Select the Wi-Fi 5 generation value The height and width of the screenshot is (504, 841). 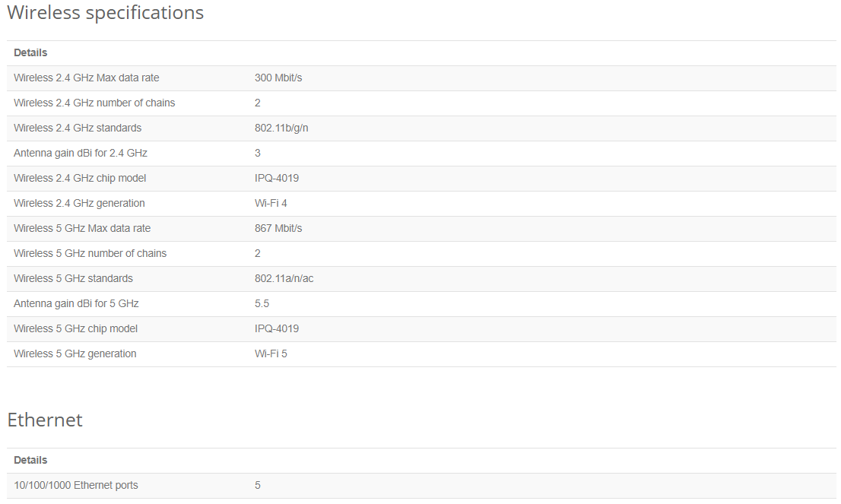coord(271,354)
